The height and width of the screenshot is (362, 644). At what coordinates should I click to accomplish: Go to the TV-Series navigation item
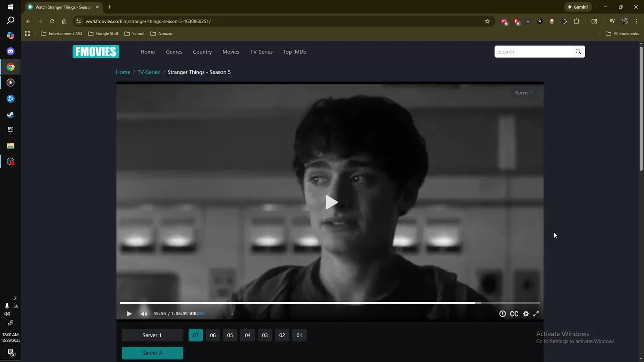pos(261,52)
